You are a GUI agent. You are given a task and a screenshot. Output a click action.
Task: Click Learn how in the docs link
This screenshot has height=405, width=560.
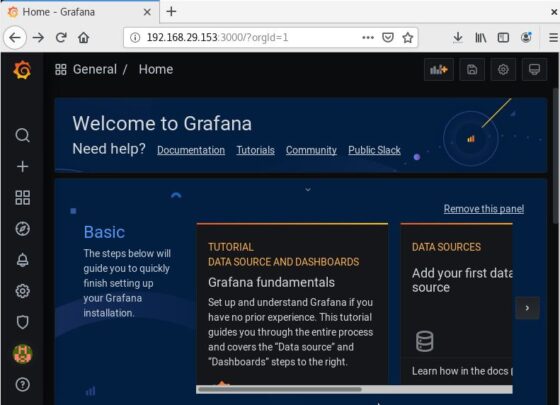(x=462, y=371)
